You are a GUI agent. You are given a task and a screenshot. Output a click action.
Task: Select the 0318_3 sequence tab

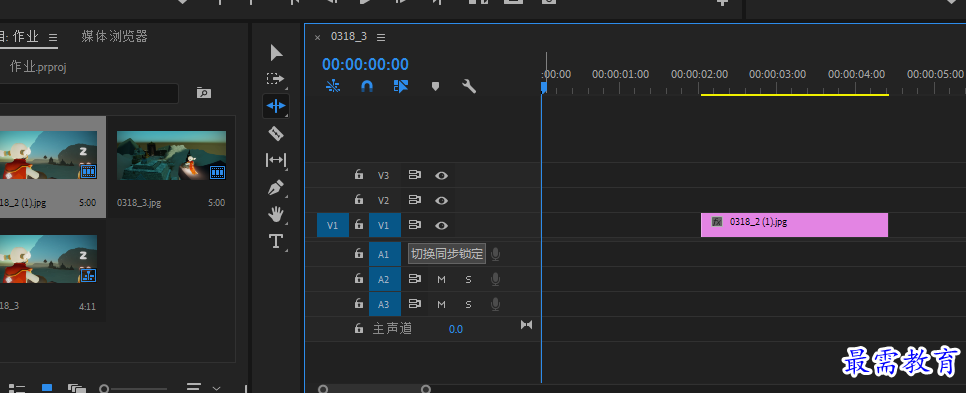[349, 36]
